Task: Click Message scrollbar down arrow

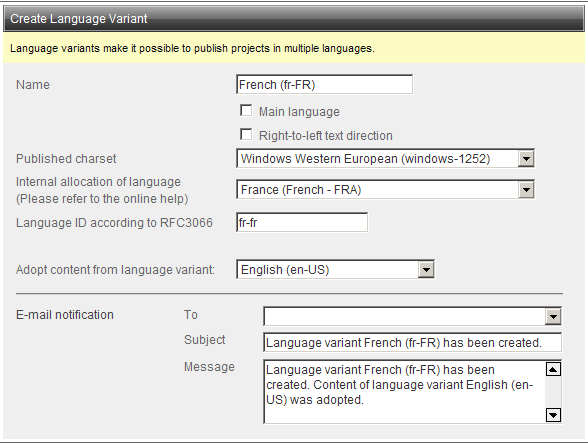Action: [x=554, y=415]
